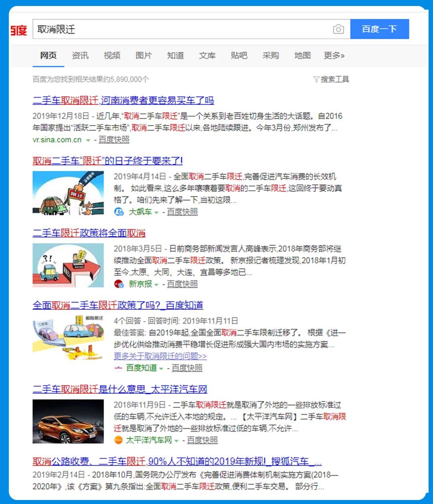Click the search input field

[x=180, y=29]
